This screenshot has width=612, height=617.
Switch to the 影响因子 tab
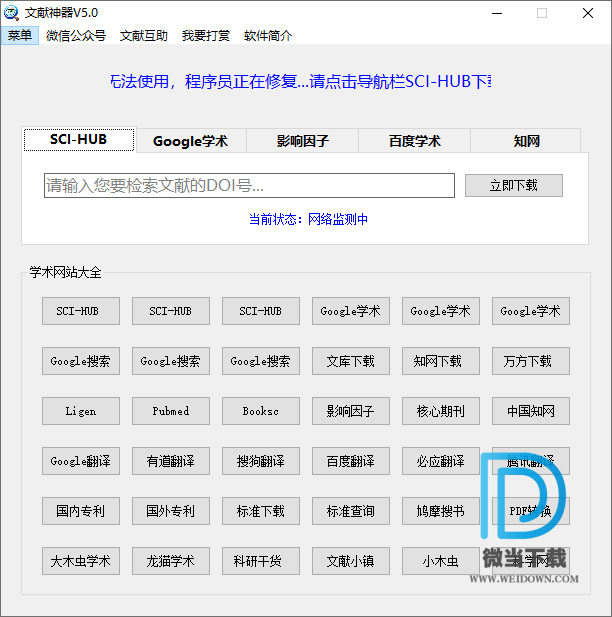click(x=302, y=141)
